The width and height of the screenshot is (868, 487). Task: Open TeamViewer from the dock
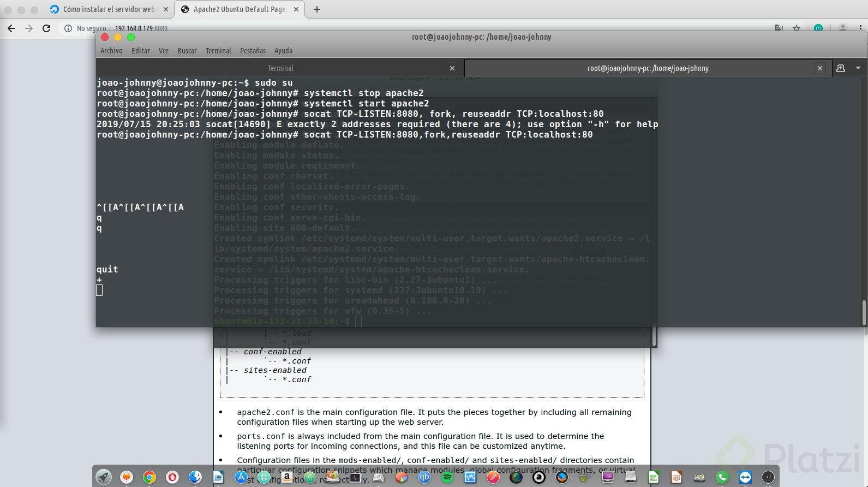pos(745,477)
